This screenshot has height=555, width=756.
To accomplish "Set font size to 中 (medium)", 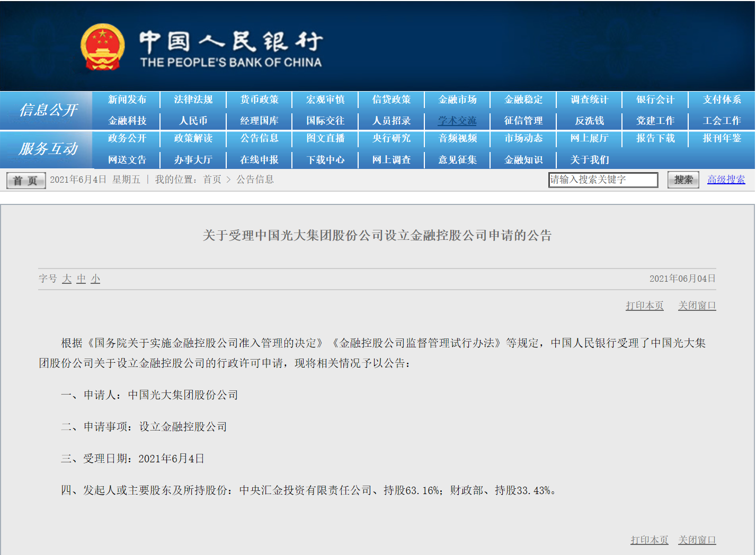I will pos(81,279).
